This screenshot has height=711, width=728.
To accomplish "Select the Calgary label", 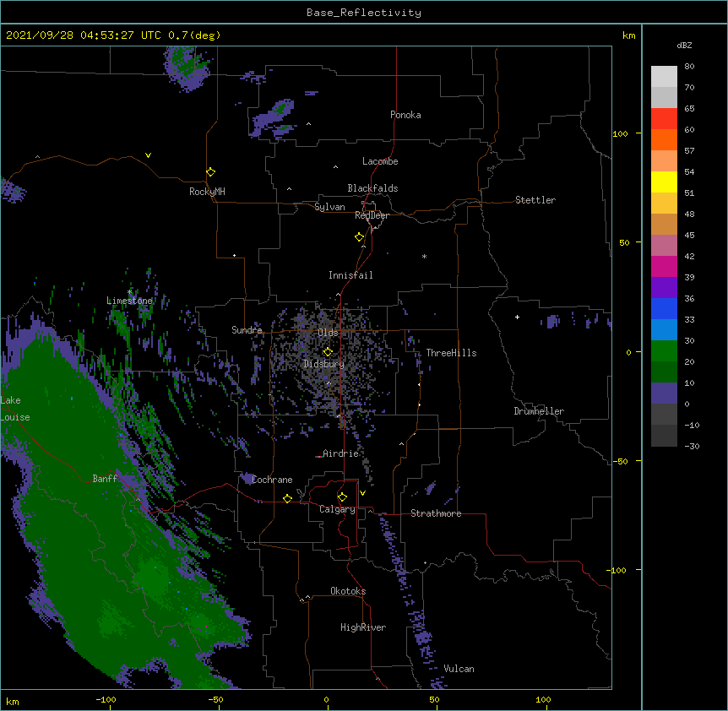I will 337,509.
